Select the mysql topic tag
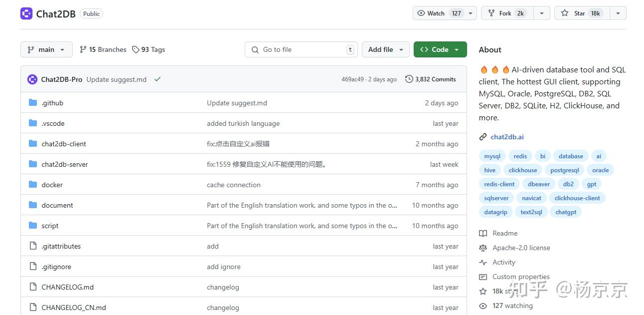644x315 pixels. pyautogui.click(x=492, y=156)
